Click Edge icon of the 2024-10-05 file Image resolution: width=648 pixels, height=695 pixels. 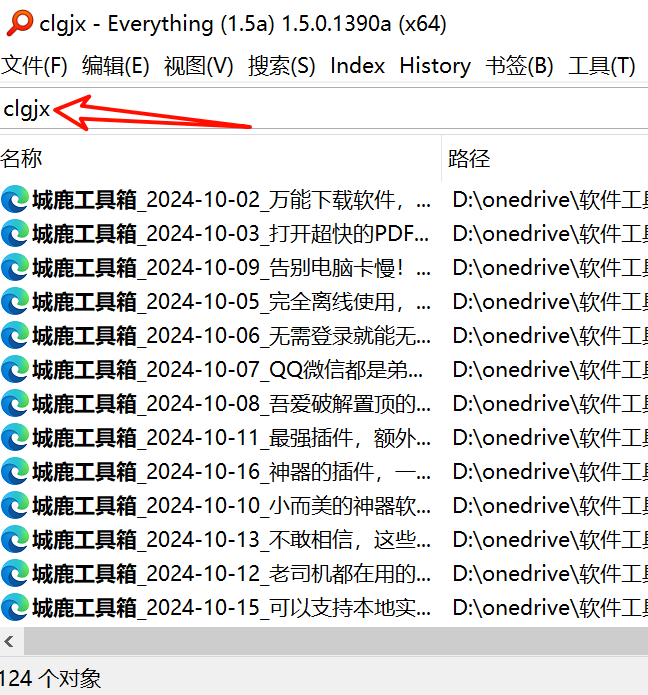(16, 302)
